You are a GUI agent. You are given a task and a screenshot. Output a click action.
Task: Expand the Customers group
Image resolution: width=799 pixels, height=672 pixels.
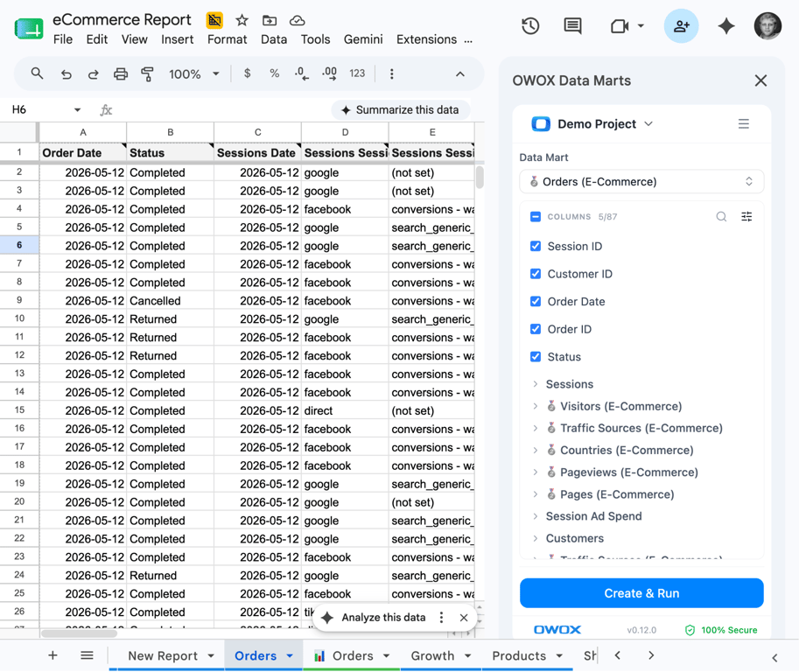pos(535,538)
